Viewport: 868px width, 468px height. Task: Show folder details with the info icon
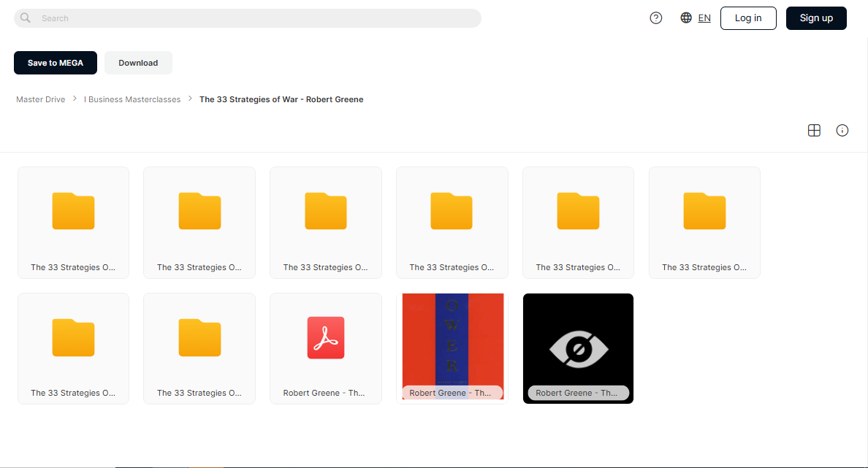(842, 131)
